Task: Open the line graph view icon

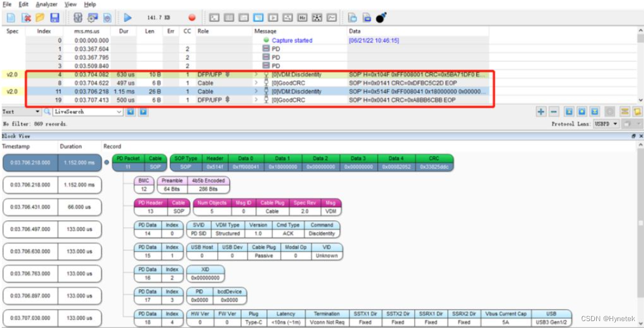Action: 332,18
